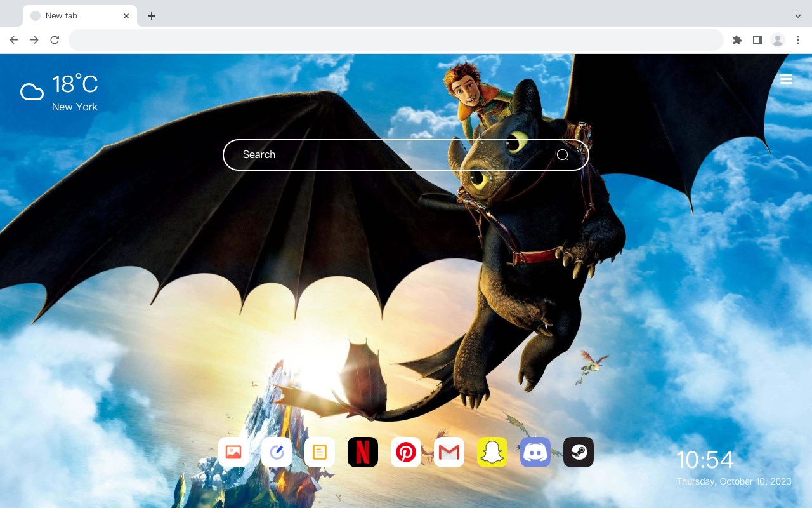Expand the tab search chevron
812x508 pixels.
coord(798,16)
